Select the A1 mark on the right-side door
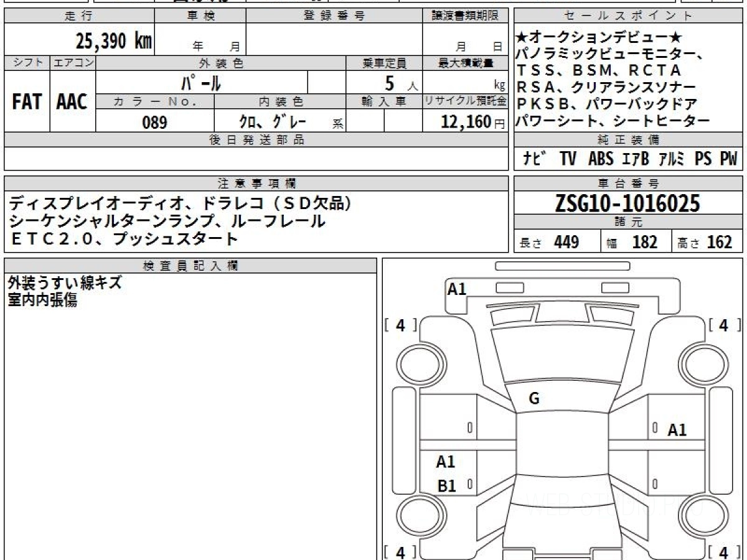This screenshot has height=560, width=747. (677, 429)
